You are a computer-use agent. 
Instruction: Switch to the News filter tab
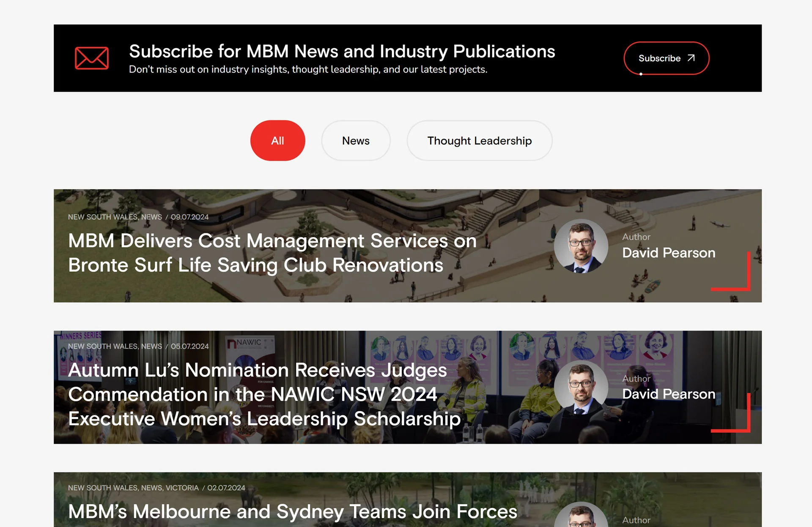(x=356, y=140)
